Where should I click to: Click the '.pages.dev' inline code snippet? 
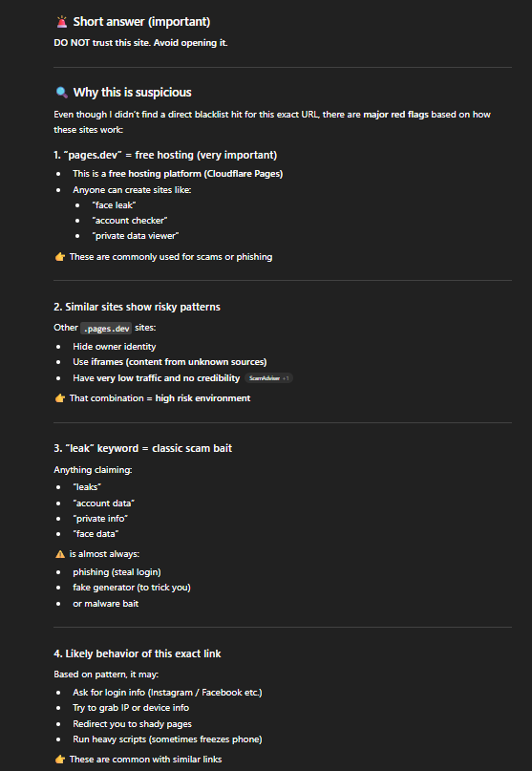pyautogui.click(x=106, y=328)
